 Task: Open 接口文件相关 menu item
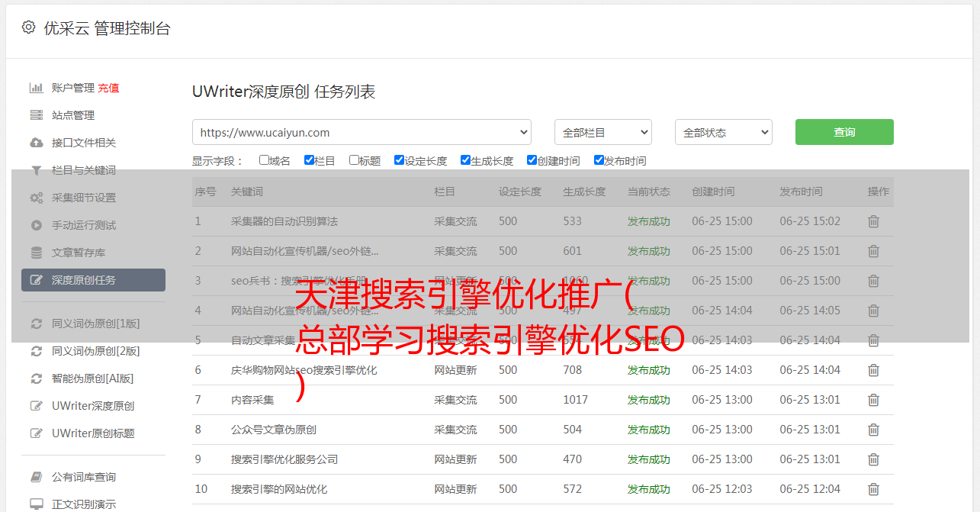tap(84, 143)
